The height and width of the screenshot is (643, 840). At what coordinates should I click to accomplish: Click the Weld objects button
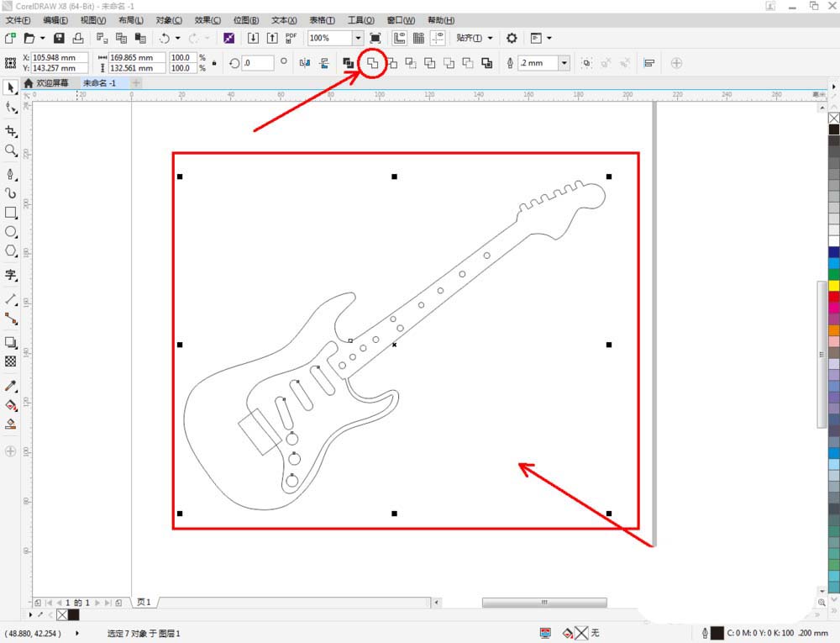pos(372,63)
